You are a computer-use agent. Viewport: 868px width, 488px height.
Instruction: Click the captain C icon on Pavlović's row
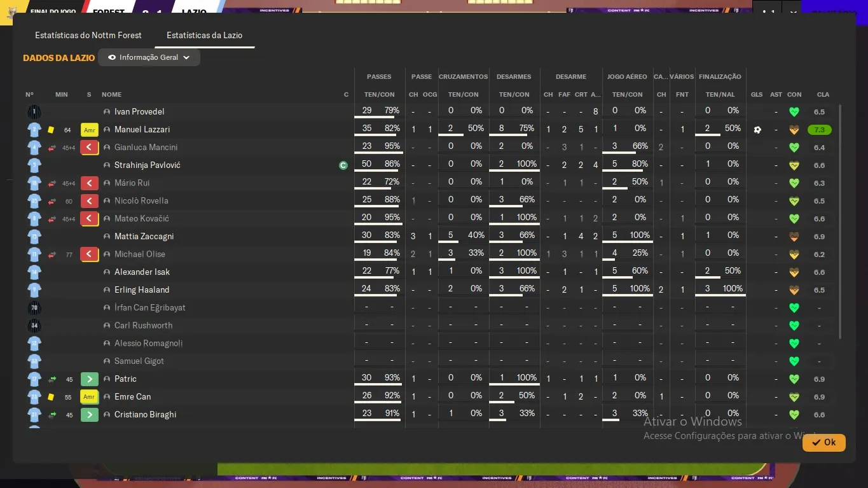343,165
